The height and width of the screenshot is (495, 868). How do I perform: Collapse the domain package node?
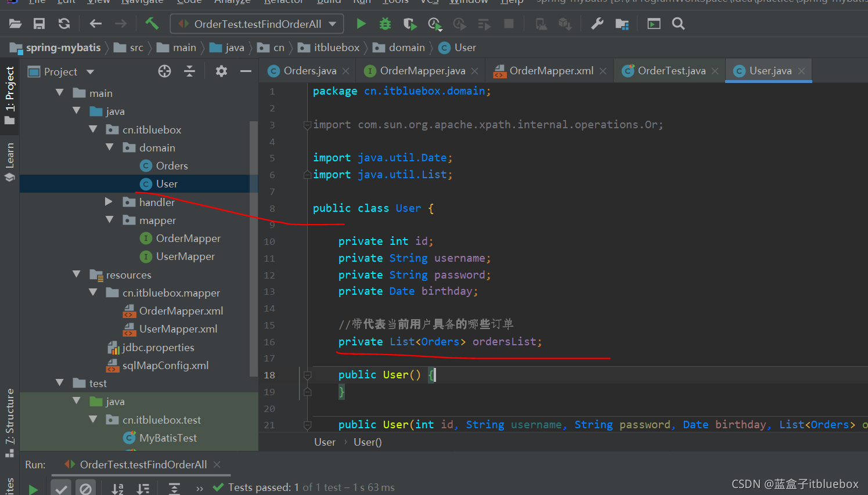[x=110, y=147]
